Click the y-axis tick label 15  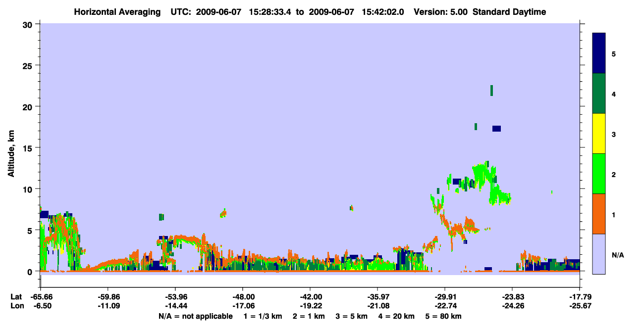[x=29, y=148]
